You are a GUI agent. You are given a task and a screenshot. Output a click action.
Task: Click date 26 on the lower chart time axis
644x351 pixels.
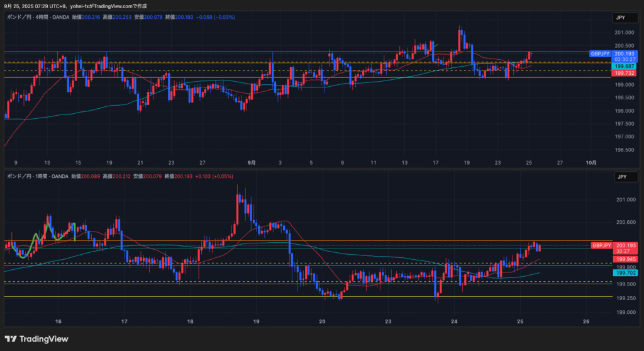click(586, 321)
